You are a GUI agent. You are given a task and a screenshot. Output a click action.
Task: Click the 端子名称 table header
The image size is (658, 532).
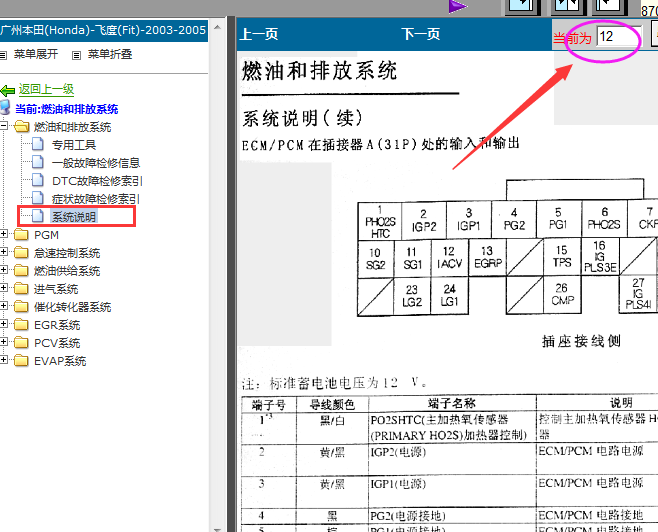coord(452,404)
